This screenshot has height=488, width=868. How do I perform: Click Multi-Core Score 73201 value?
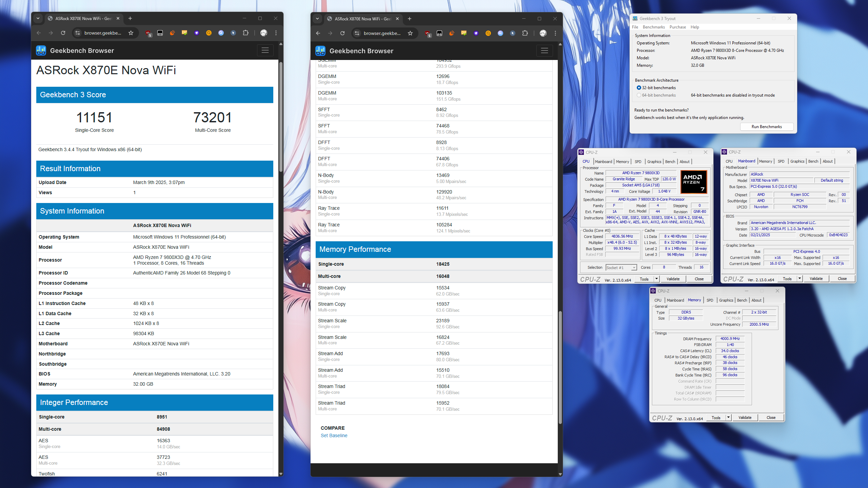(213, 118)
